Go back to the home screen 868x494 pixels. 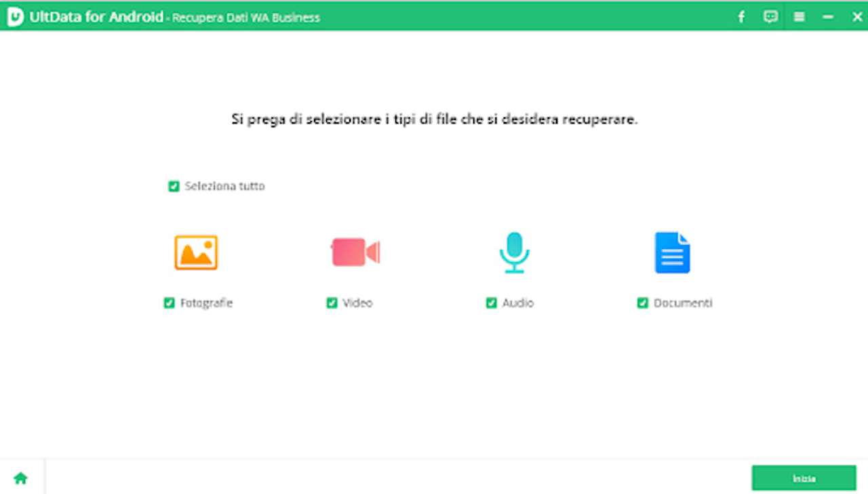(21, 478)
